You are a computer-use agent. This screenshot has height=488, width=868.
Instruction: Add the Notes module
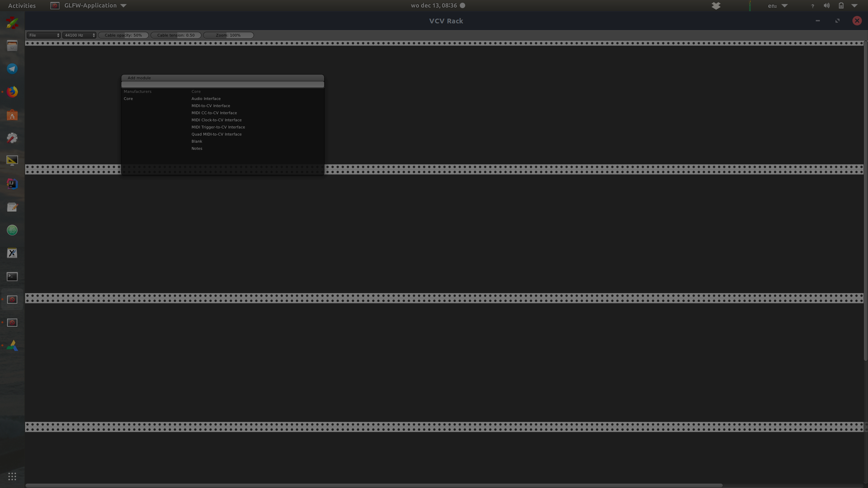click(x=197, y=148)
